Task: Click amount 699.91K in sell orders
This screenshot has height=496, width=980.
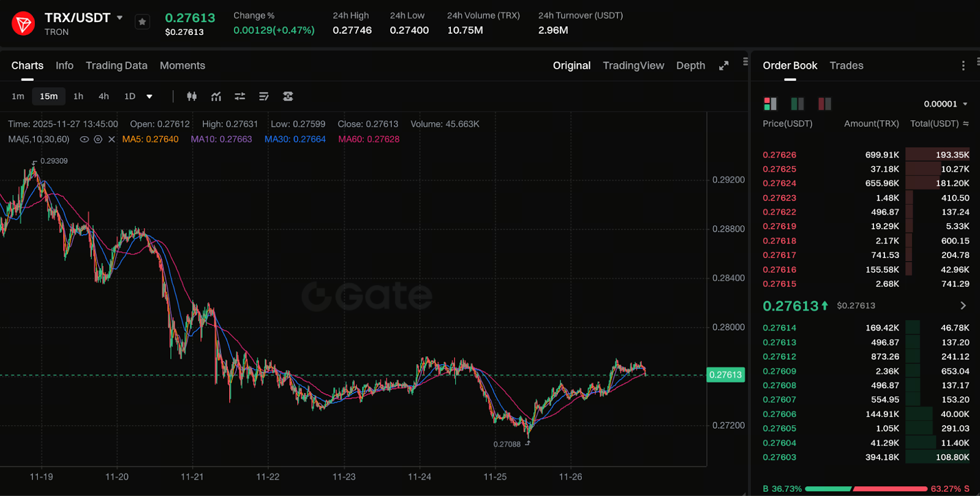Action: pos(882,155)
